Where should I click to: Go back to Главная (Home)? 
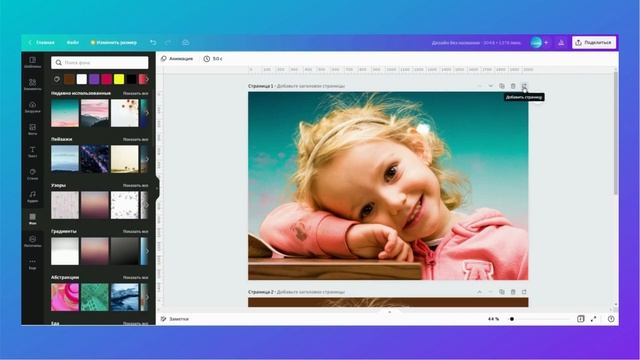tap(42, 42)
